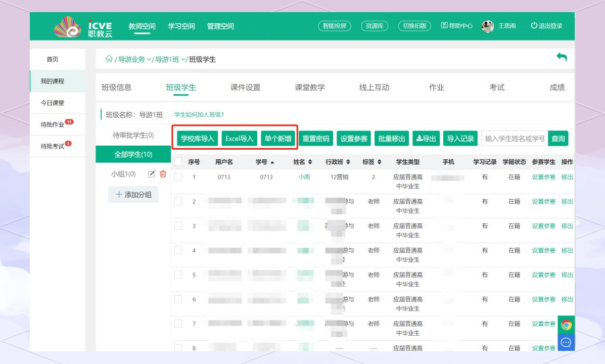605x364 pixels.
Task: Check the checkbox for row 6
Action: pyautogui.click(x=178, y=299)
